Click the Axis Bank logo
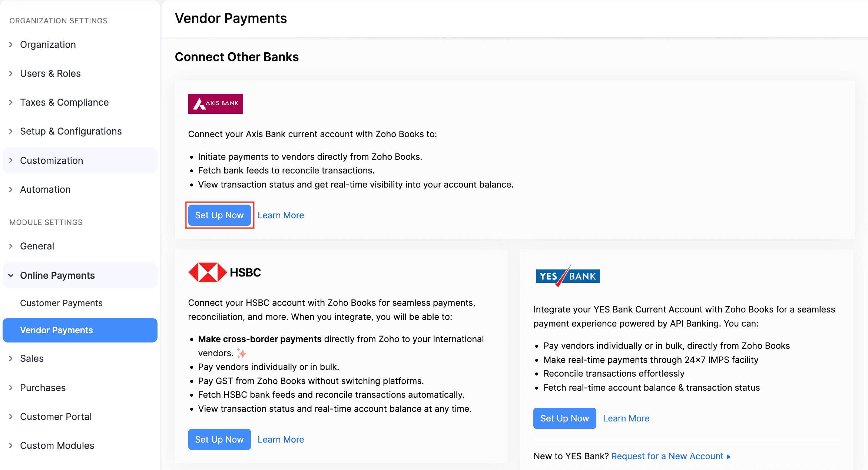This screenshot has width=868, height=470. tap(215, 104)
